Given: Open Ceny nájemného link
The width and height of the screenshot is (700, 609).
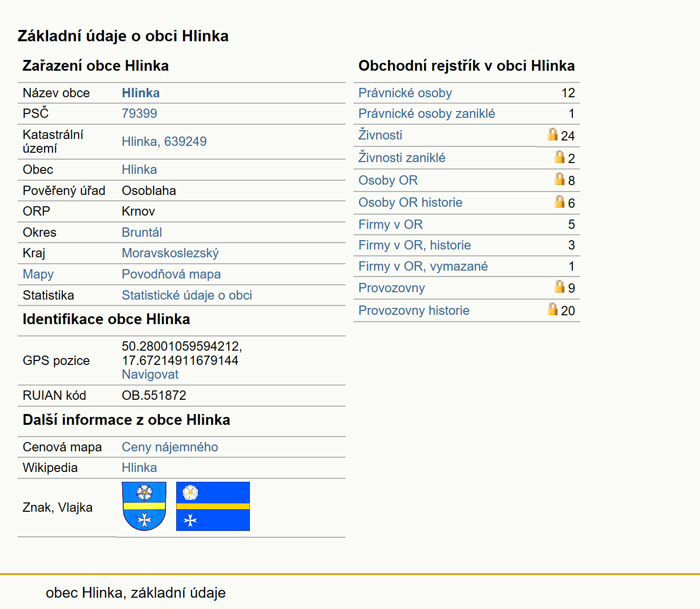Looking at the screenshot, I should [170, 447].
